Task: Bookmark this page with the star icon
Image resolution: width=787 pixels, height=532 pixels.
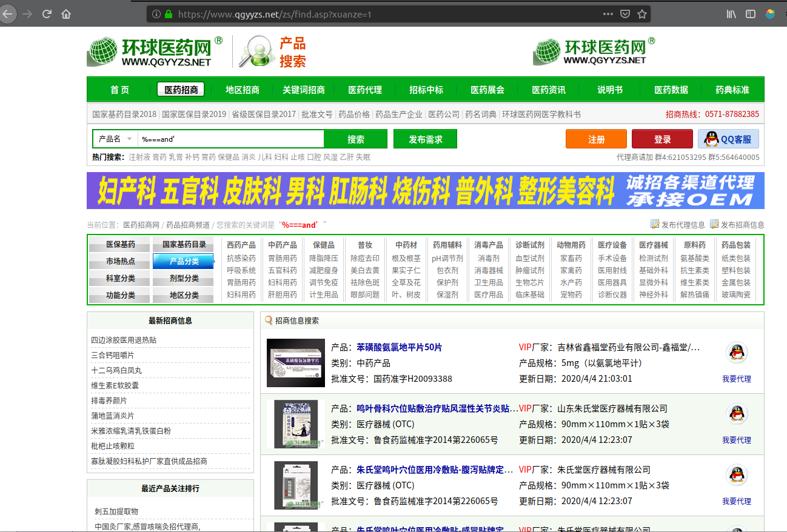Action: tap(642, 14)
